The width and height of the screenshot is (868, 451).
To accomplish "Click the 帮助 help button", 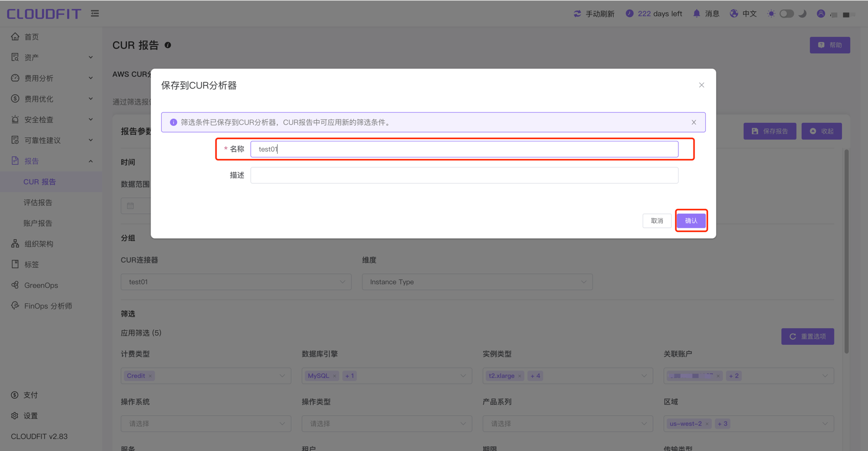I will coord(830,45).
